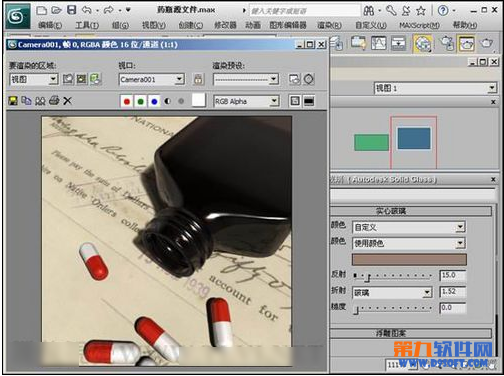
Task: Clone the rendered frame window
Action: point(40,101)
